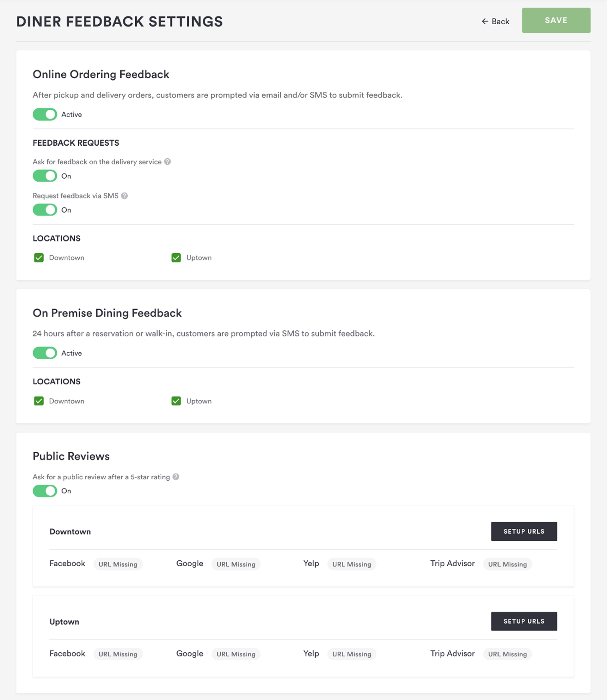Screen dimensions: 607x700
Task: Toggle Online Ordering Feedback Active switch
Action: pyautogui.click(x=45, y=114)
